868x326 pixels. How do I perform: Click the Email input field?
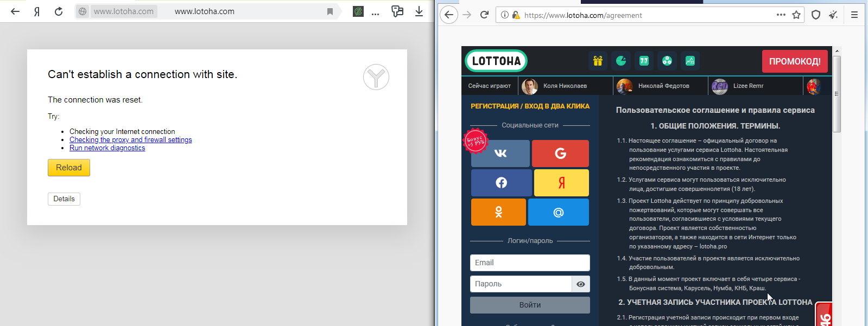[530, 263]
